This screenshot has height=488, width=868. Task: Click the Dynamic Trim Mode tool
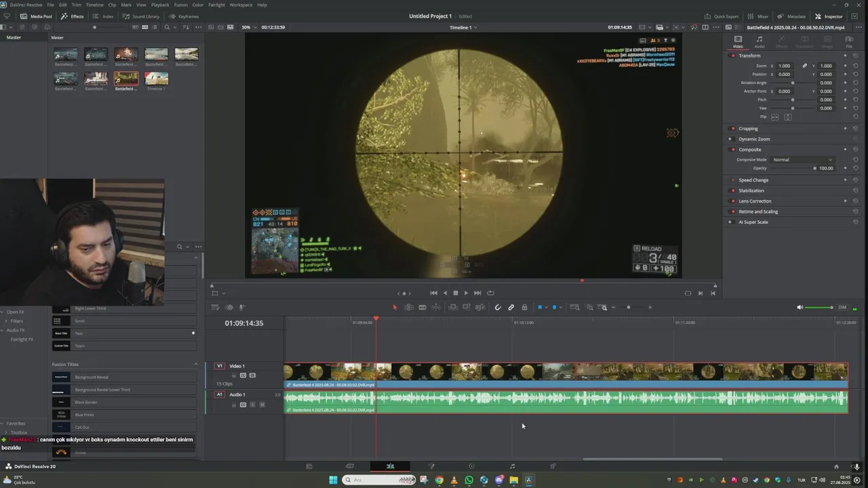pos(436,307)
